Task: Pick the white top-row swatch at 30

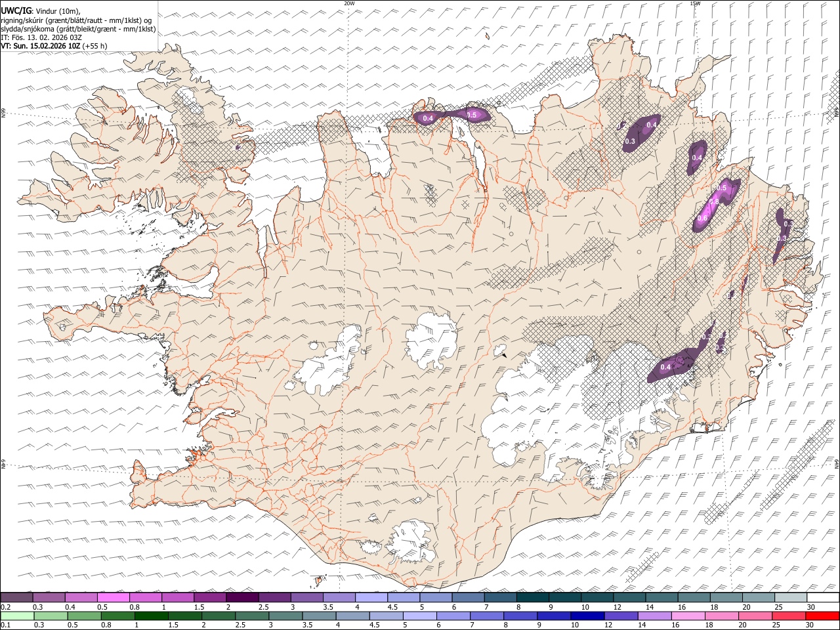Action: (823, 597)
